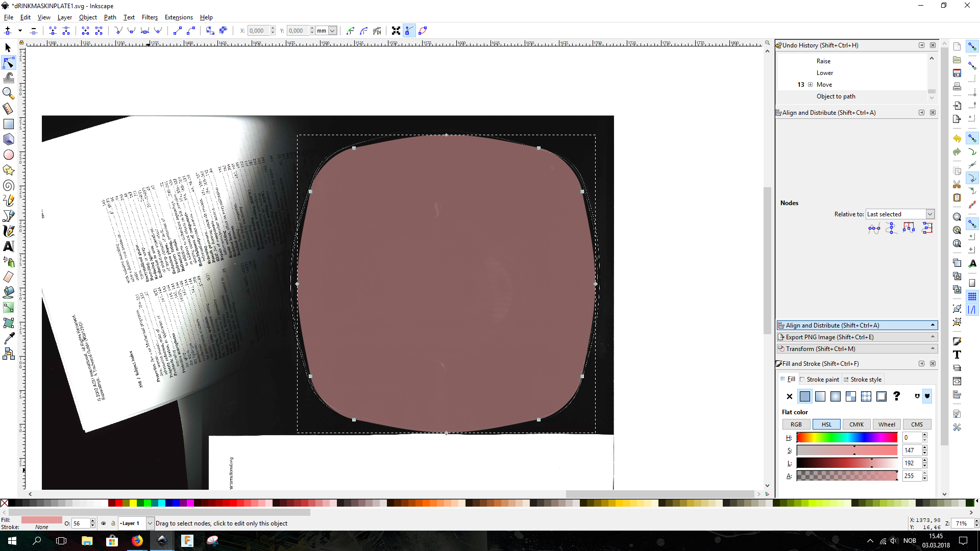Expand Transform panel
The height and width of the screenshot is (551, 980).
[857, 349]
